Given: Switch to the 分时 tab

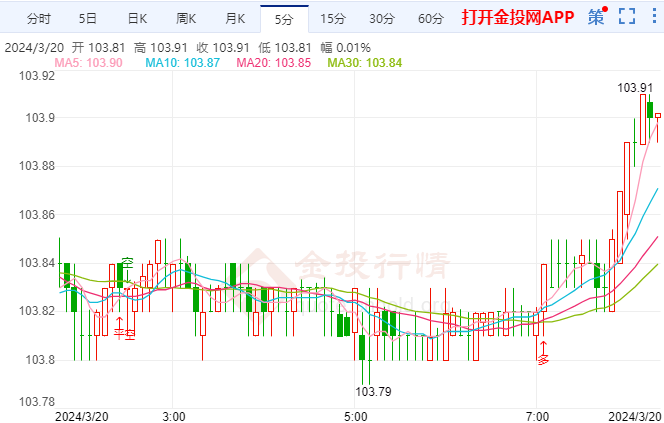Looking at the screenshot, I should pyautogui.click(x=39, y=19).
